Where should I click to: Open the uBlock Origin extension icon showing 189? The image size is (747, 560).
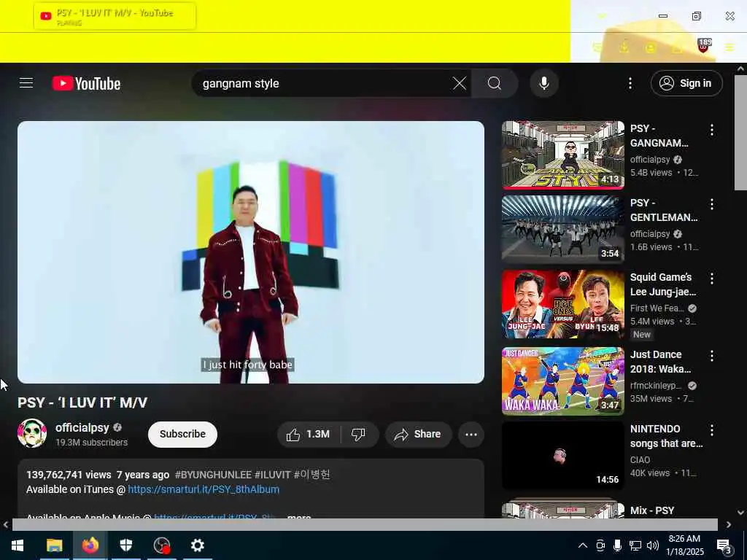point(704,46)
